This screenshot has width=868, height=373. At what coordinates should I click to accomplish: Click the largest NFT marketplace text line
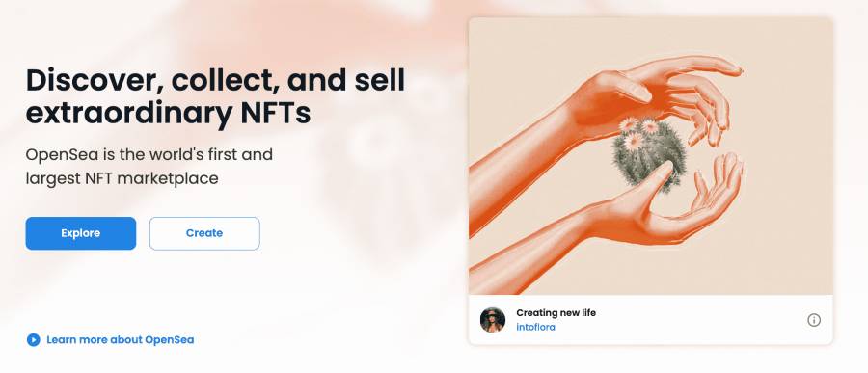pos(122,178)
